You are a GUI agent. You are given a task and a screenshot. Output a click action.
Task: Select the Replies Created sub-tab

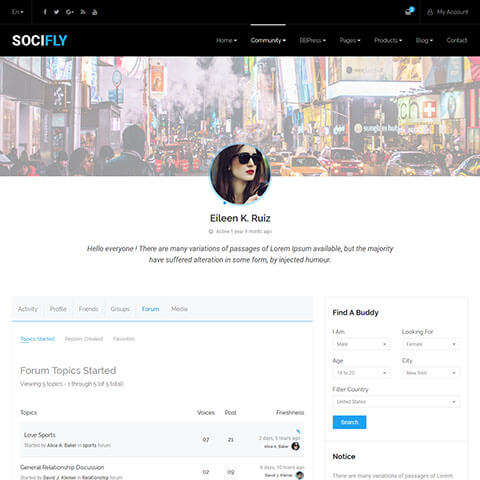84,339
